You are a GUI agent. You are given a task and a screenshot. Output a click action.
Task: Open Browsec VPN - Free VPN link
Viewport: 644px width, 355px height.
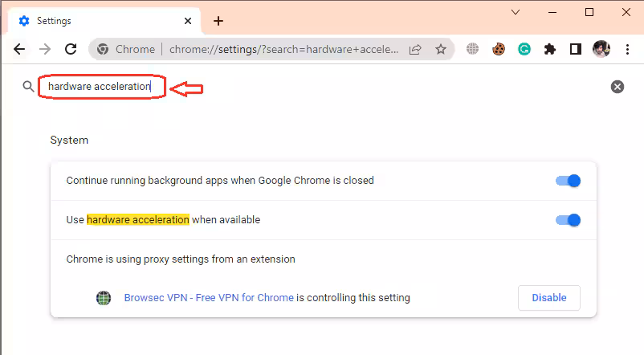pos(209,298)
